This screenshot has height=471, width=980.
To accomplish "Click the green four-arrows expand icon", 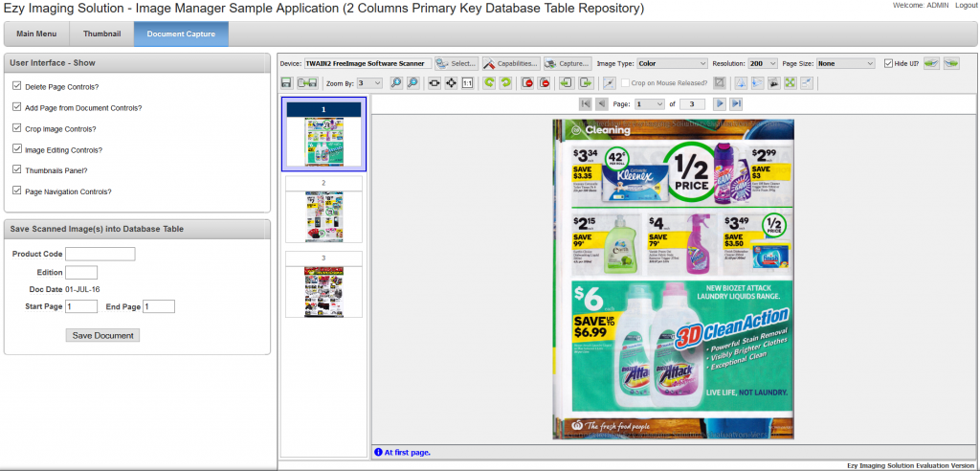I will 791,82.
